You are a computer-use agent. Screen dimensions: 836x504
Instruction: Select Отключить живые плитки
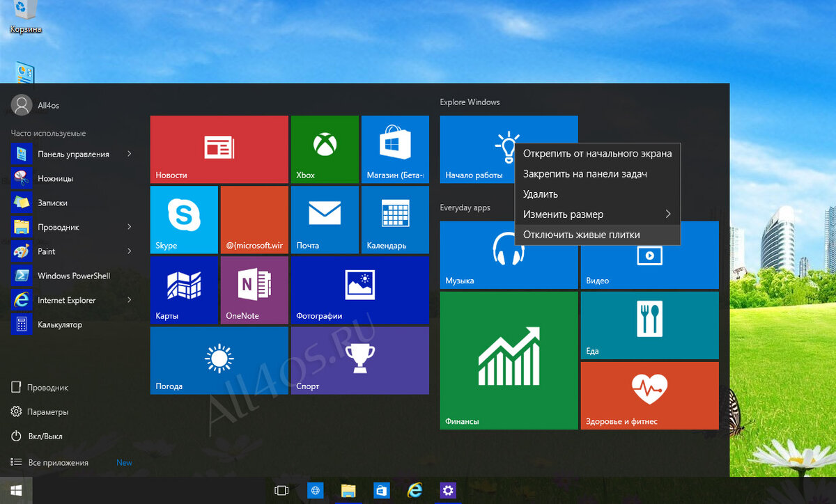597,235
